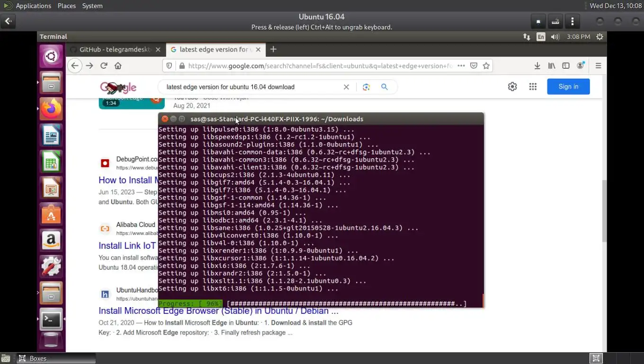Open LibreOffice Writer in the launcher
Image resolution: width=644 pixels, height=364 pixels.
[x=51, y=136]
